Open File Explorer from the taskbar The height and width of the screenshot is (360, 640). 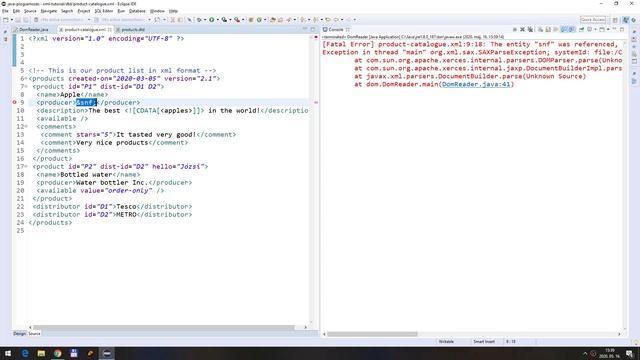(x=41, y=353)
